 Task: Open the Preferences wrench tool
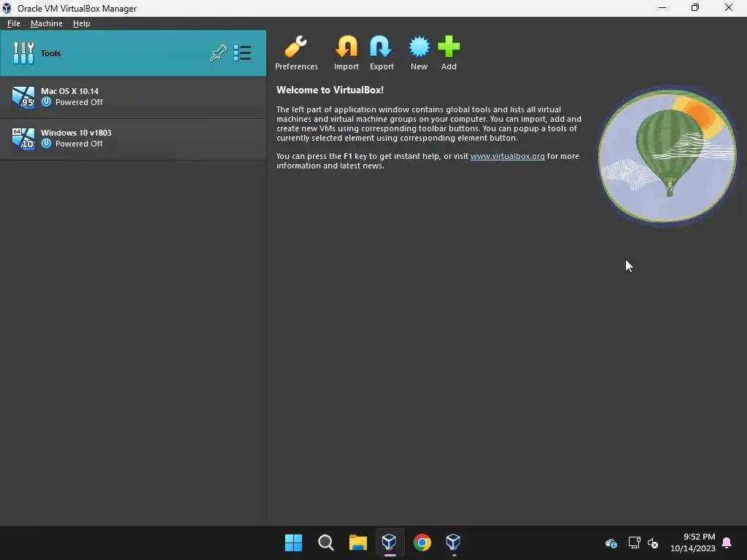[296, 52]
